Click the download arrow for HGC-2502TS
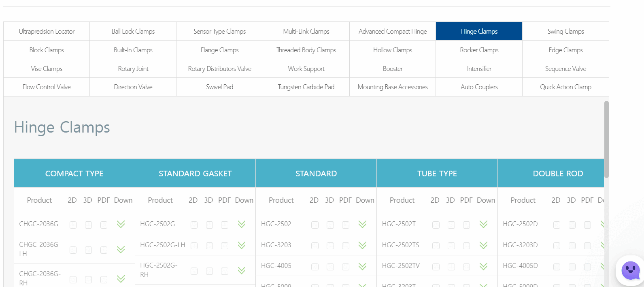The image size is (644, 287). pyautogui.click(x=483, y=245)
